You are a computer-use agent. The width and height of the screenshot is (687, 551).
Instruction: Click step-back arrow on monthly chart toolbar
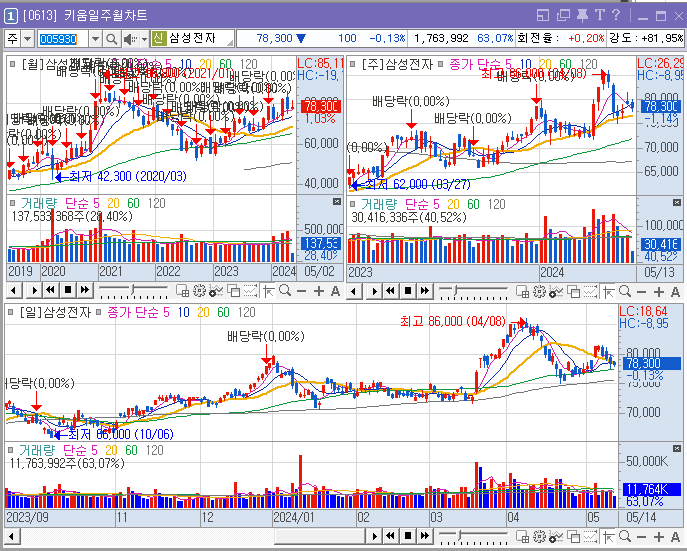point(14,290)
